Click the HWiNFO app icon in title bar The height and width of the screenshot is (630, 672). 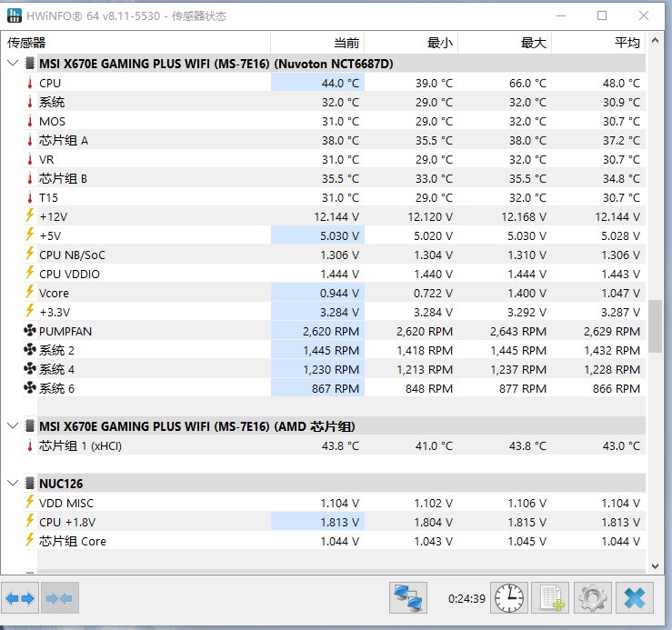15,15
